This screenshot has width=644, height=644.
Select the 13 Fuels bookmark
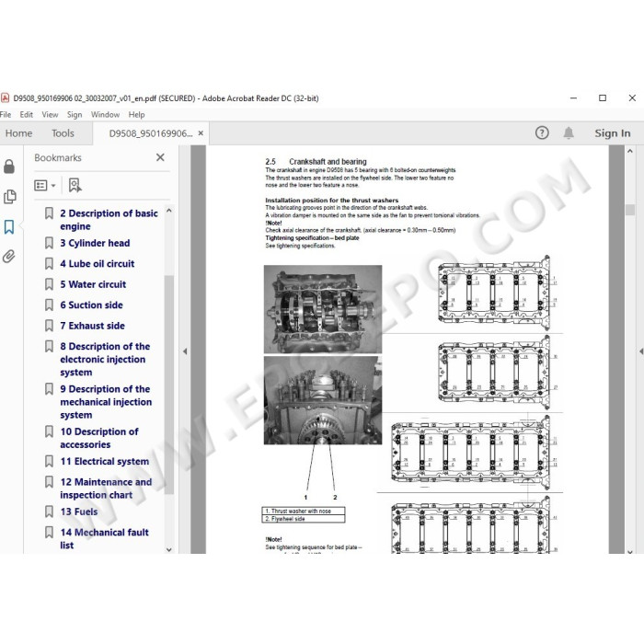[79, 512]
